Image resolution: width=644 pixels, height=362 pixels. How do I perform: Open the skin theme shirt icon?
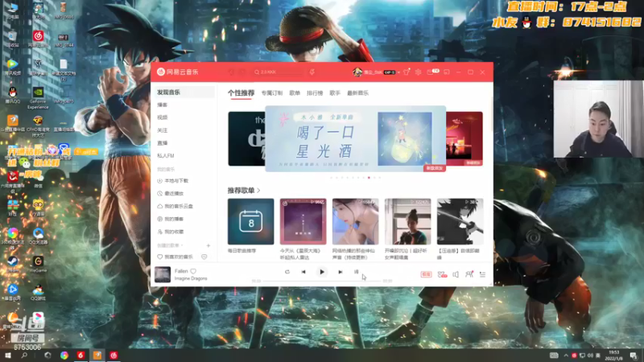(407, 72)
